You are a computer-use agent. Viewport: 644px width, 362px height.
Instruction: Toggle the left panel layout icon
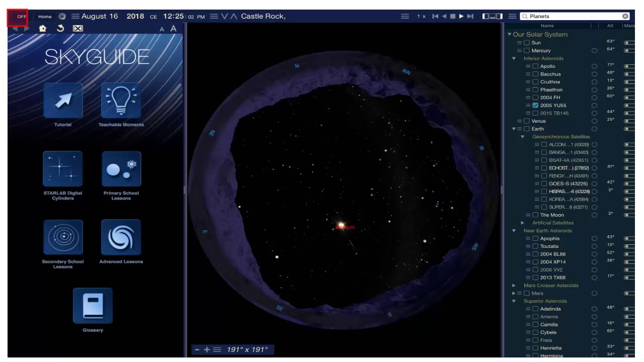486,16
